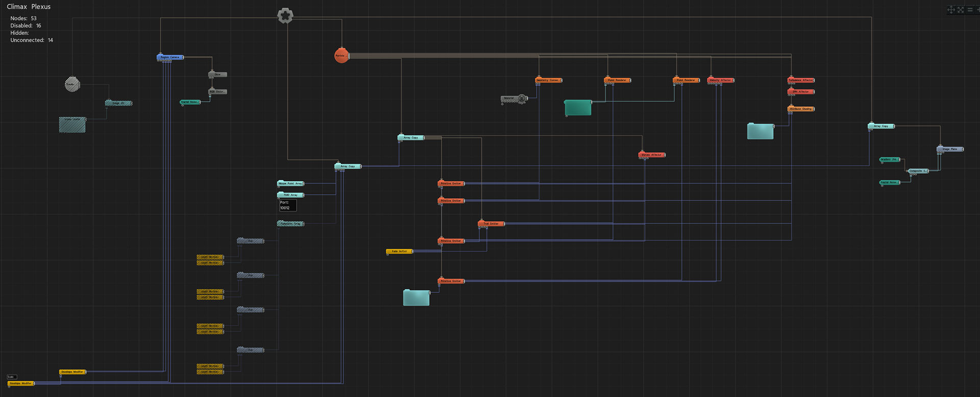This screenshot has width=980, height=397.
Task: Select the Gradient 256 node
Action: [x=890, y=159]
